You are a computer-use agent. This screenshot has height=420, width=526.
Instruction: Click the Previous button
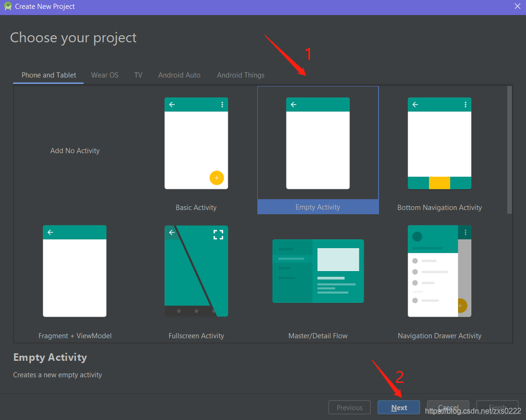349,407
